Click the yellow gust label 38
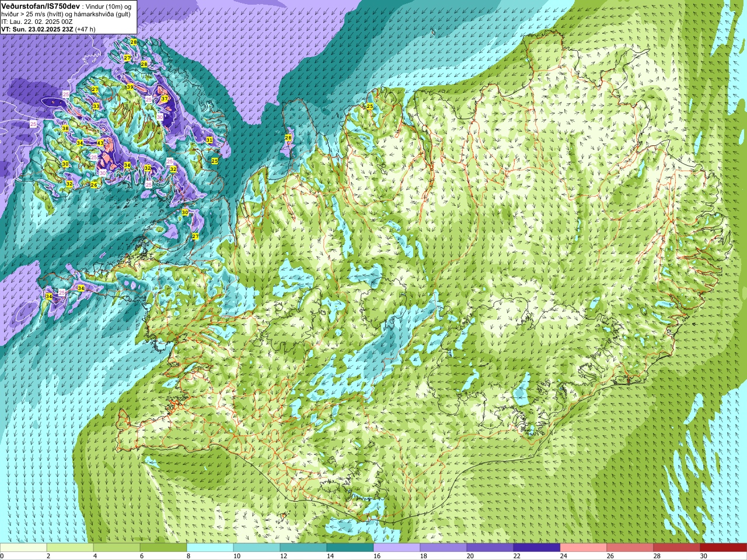Image resolution: width=747 pixels, height=560 pixels. click(x=65, y=128)
